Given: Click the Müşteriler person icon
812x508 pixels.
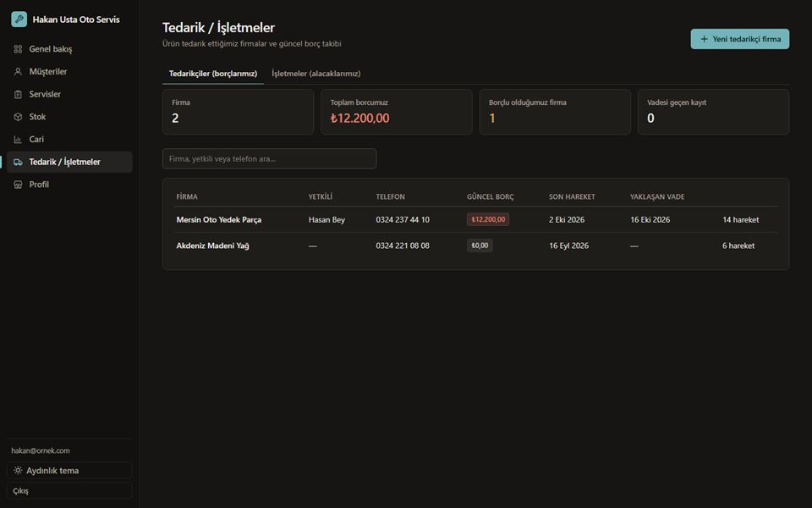Looking at the screenshot, I should pyautogui.click(x=18, y=71).
